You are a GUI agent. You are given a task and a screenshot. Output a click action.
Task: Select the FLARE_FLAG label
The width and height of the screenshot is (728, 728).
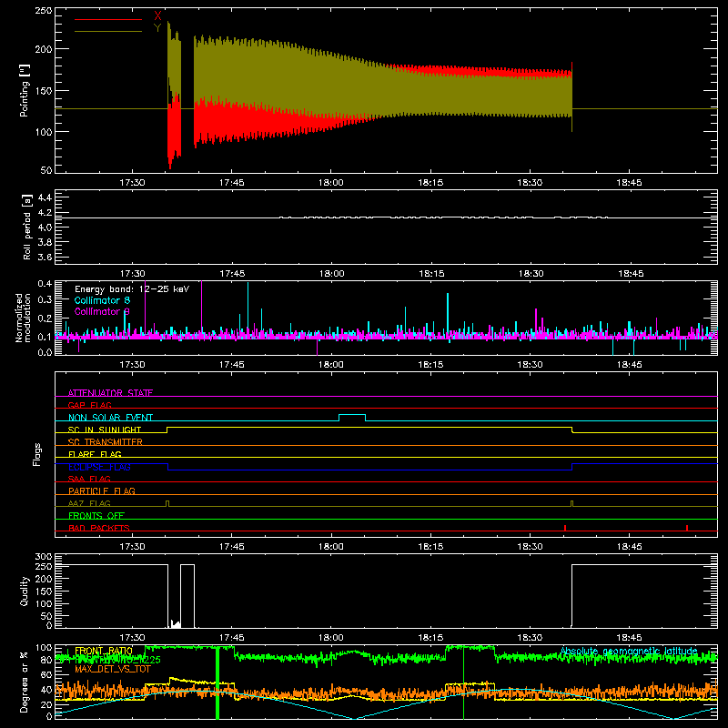click(x=95, y=454)
